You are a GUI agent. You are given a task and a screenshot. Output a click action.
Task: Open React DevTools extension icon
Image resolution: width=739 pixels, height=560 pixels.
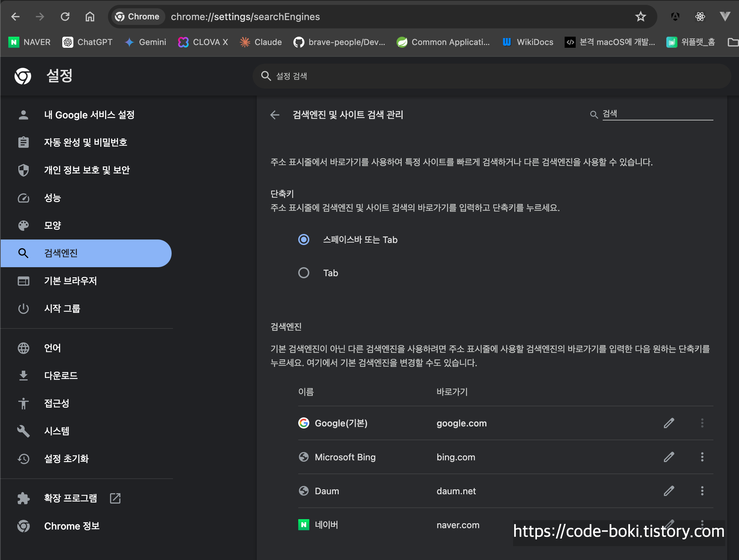point(700,17)
